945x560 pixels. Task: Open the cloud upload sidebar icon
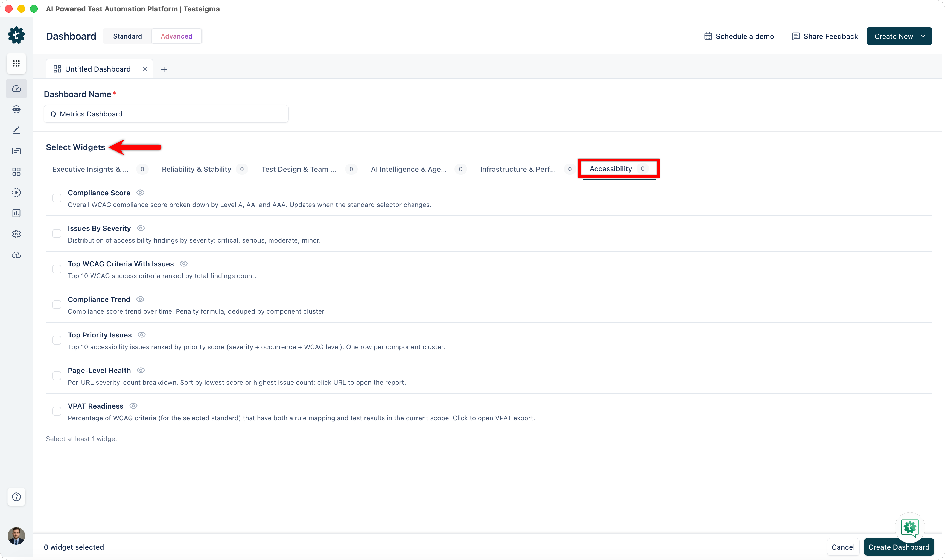(16, 255)
